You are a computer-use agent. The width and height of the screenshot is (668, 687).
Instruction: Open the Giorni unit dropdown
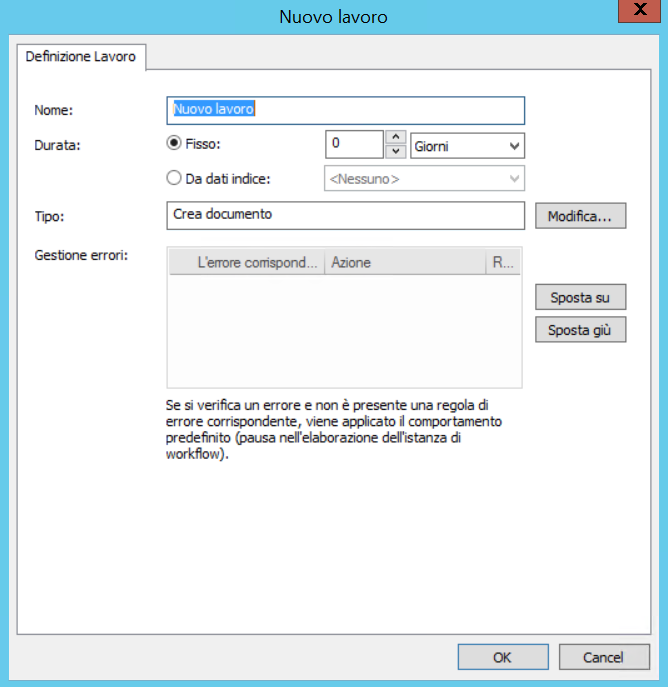click(x=467, y=146)
